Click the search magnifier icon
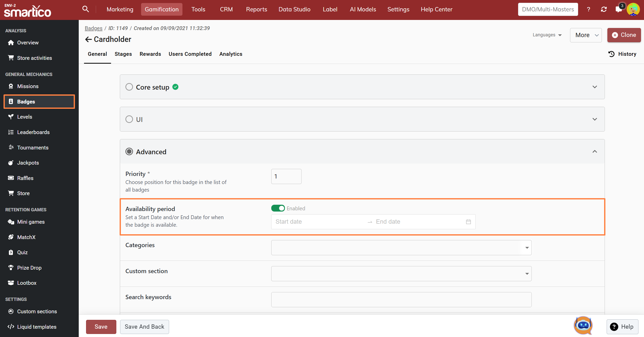This screenshot has height=337, width=644. click(86, 9)
